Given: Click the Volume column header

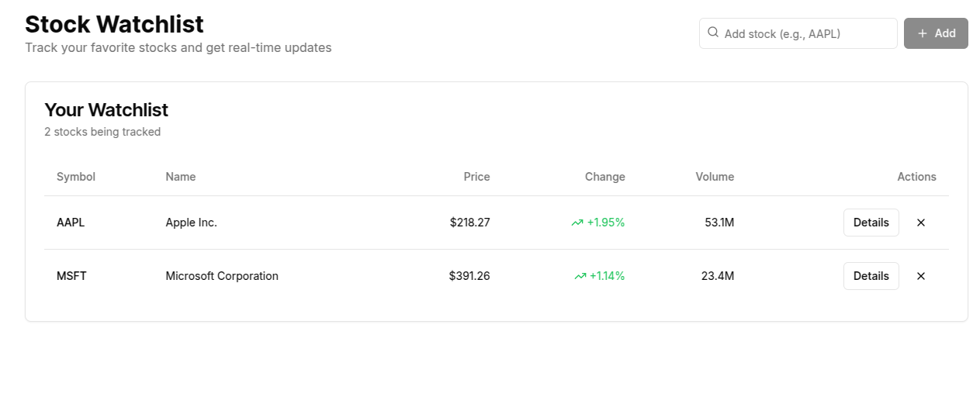Looking at the screenshot, I should point(715,177).
